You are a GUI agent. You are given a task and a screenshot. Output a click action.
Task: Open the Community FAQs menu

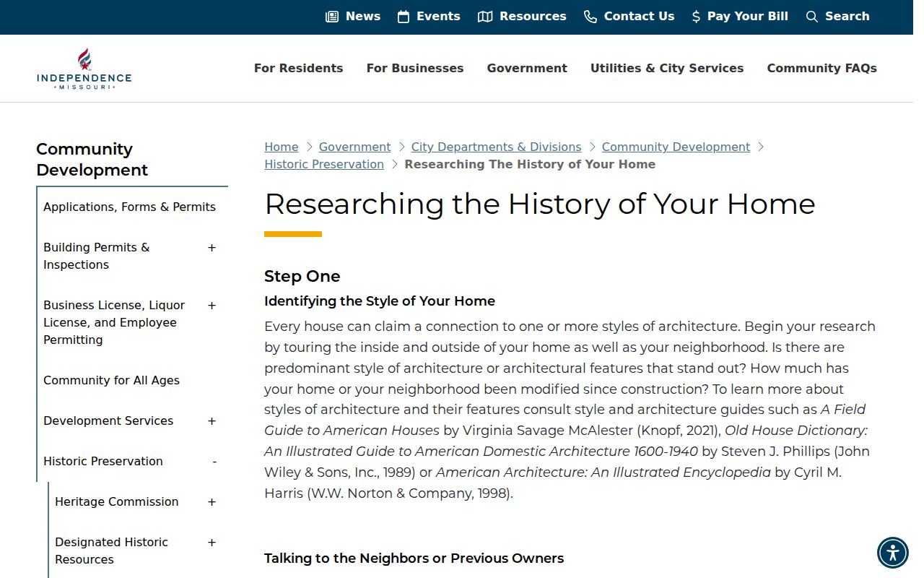point(822,68)
